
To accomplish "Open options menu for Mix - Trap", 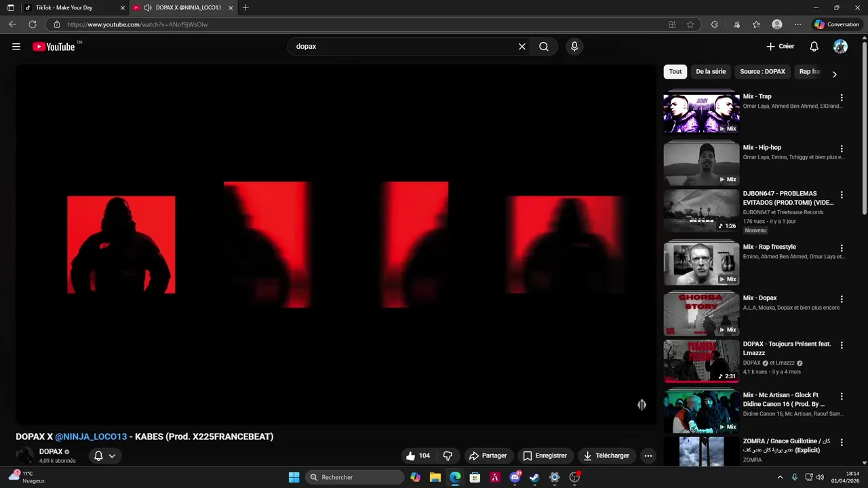I will point(842,98).
